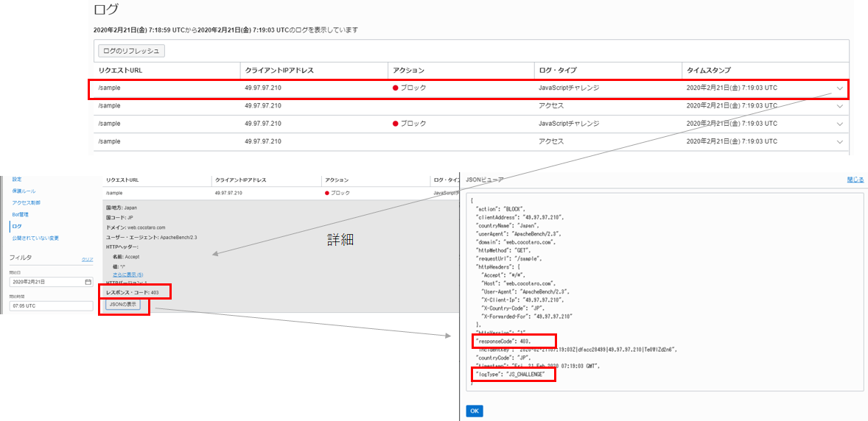Click the "incidentKey" JSON line
868x421 pixels.
point(576,350)
